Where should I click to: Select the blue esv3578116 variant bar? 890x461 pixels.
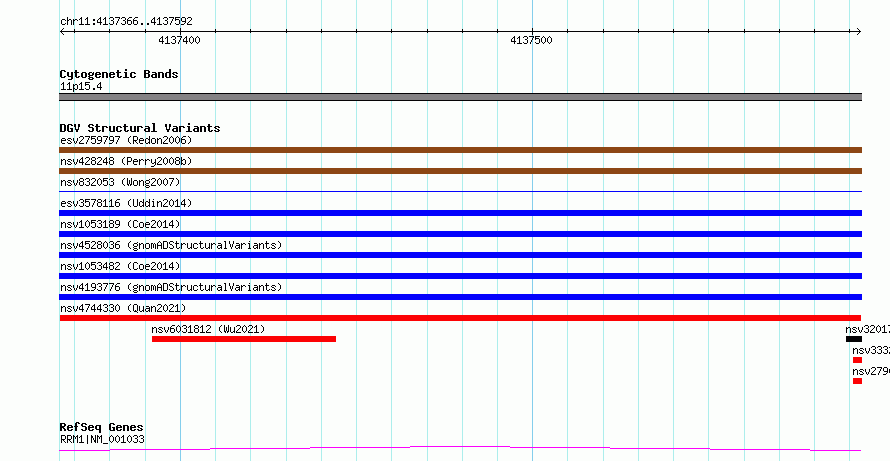(x=460, y=213)
